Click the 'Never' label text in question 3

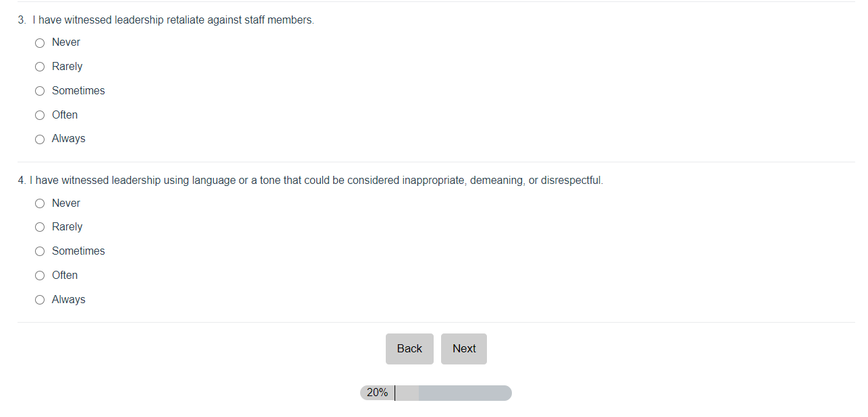[66, 42]
